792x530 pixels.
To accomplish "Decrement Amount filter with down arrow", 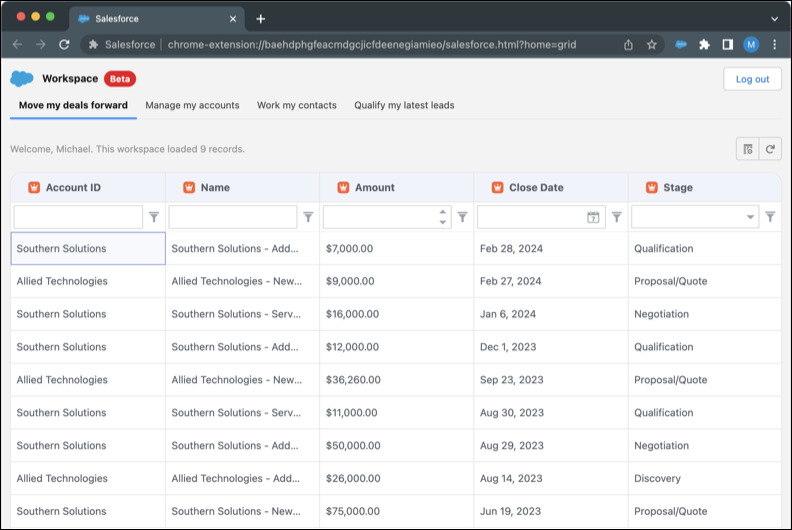I will (442, 222).
